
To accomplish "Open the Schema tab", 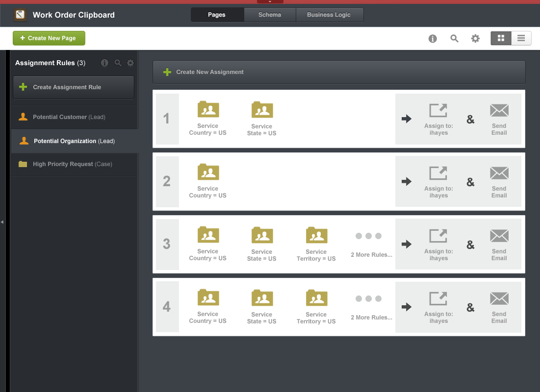I will pyautogui.click(x=270, y=15).
